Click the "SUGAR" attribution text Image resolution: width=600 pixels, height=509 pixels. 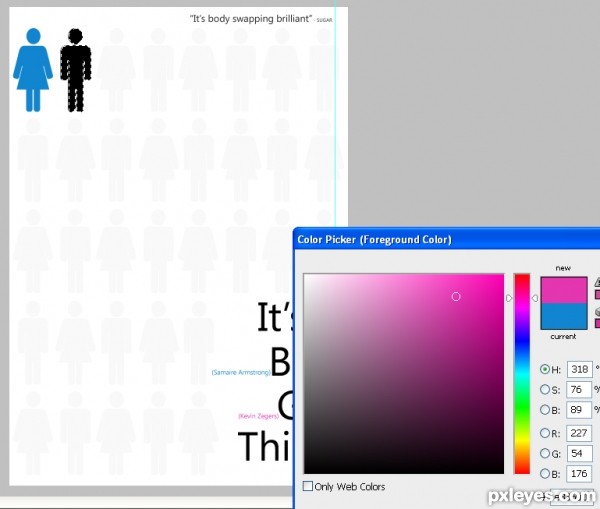[324, 20]
